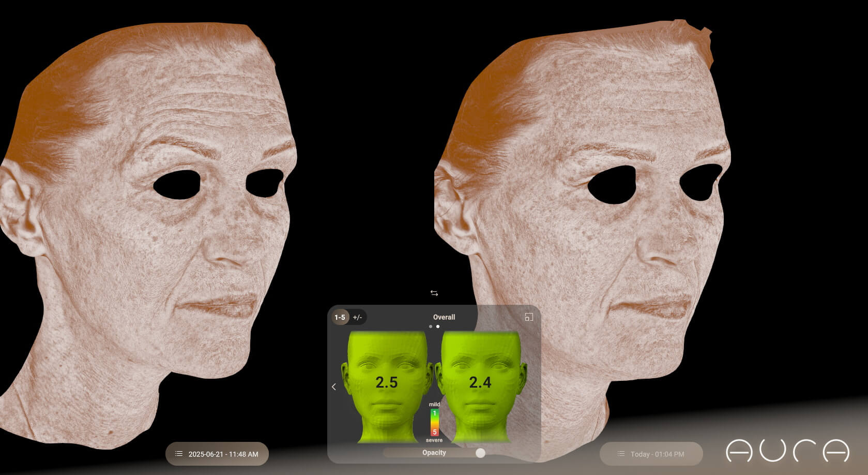The height and width of the screenshot is (475, 868).
Task: Select the green head model showing 2.5
Action: point(387,385)
